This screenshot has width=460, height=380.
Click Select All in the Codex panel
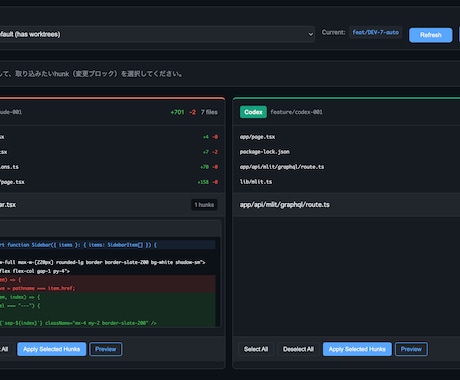[x=256, y=349]
